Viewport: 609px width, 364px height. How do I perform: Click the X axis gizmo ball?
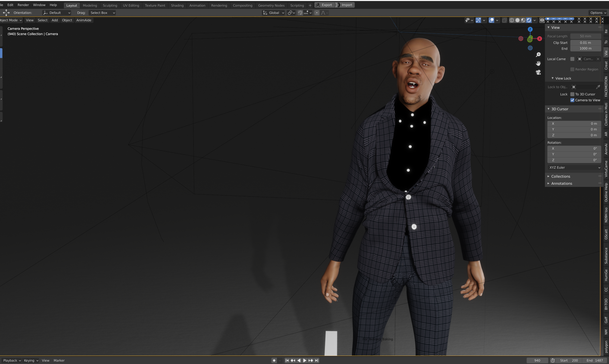point(540,39)
